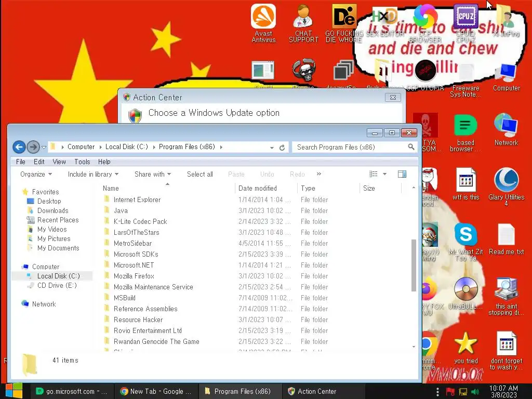532x399 pixels.
Task: Expand the address bar history dropdown
Action: [272, 148]
